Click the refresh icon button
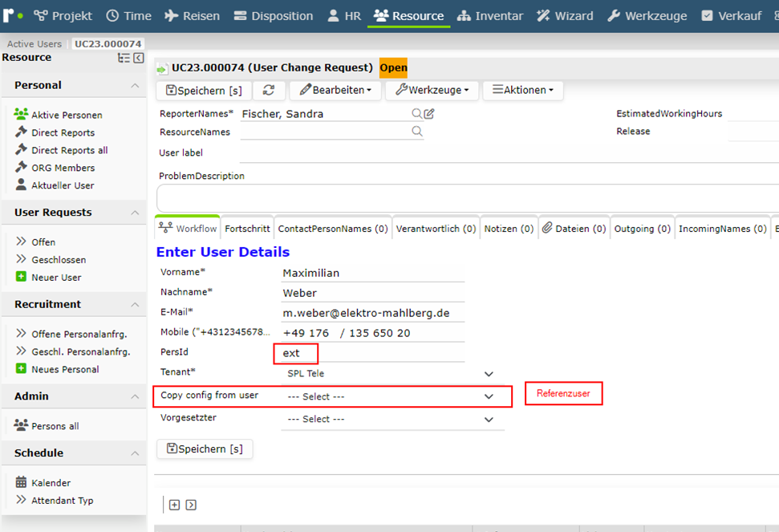The height and width of the screenshot is (532, 779). point(269,91)
